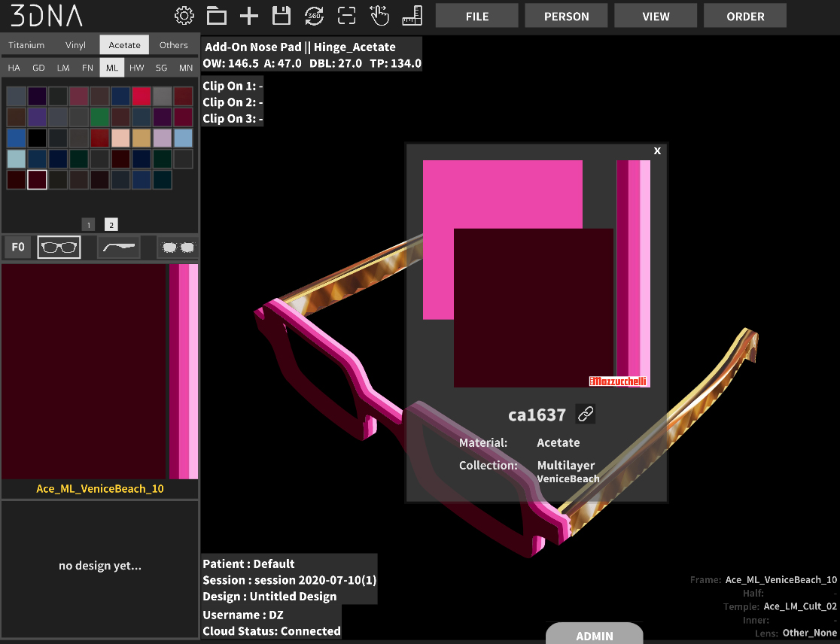Image resolution: width=840 pixels, height=644 pixels.
Task: Open the settings gear icon
Action: [x=184, y=16]
